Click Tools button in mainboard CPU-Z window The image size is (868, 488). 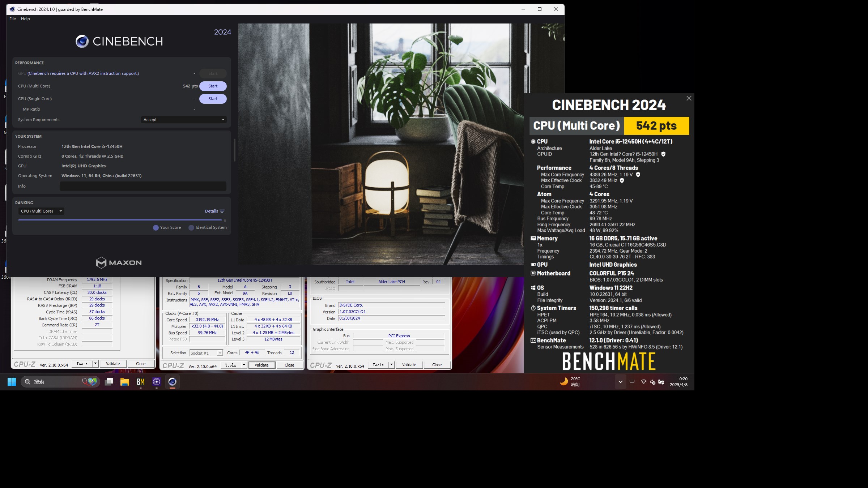click(x=378, y=365)
